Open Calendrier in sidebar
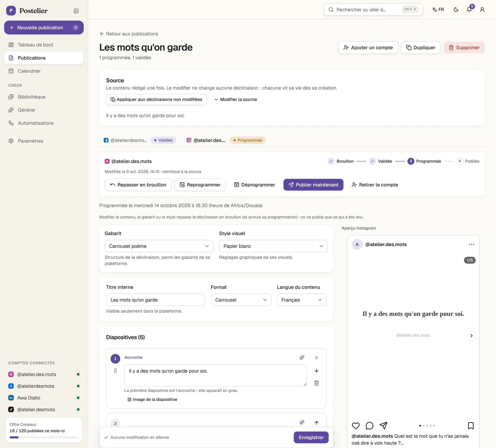Viewport: 496px width, 448px height. click(x=44, y=71)
